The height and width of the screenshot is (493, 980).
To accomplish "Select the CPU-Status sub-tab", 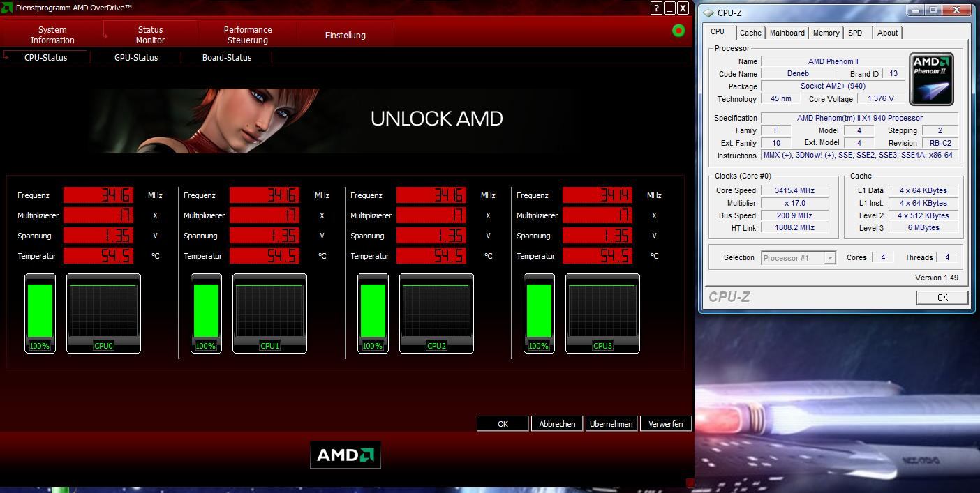I will [x=45, y=58].
